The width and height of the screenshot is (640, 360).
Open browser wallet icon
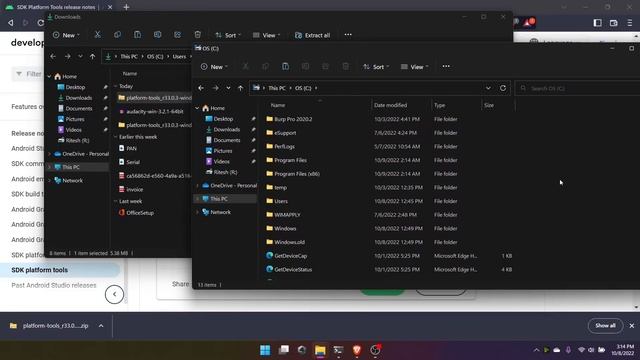(613, 23)
